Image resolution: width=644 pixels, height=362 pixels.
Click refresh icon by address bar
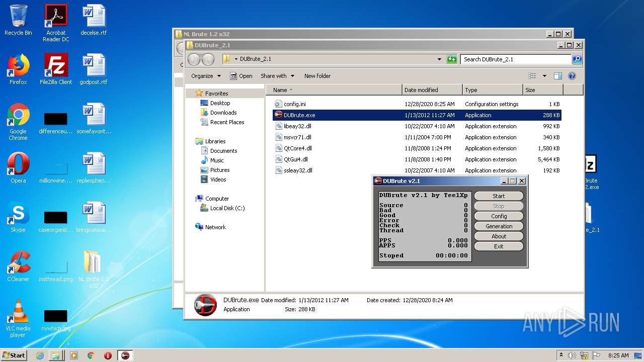tap(452, 59)
